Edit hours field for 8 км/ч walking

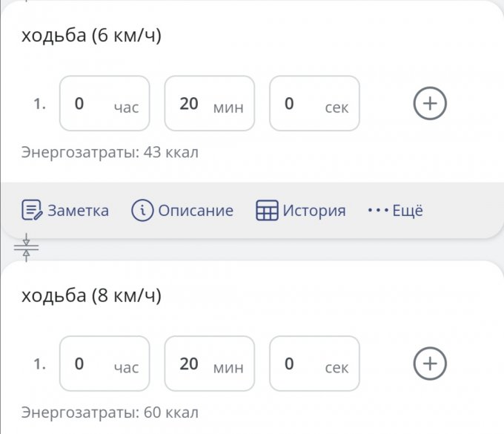pos(105,364)
